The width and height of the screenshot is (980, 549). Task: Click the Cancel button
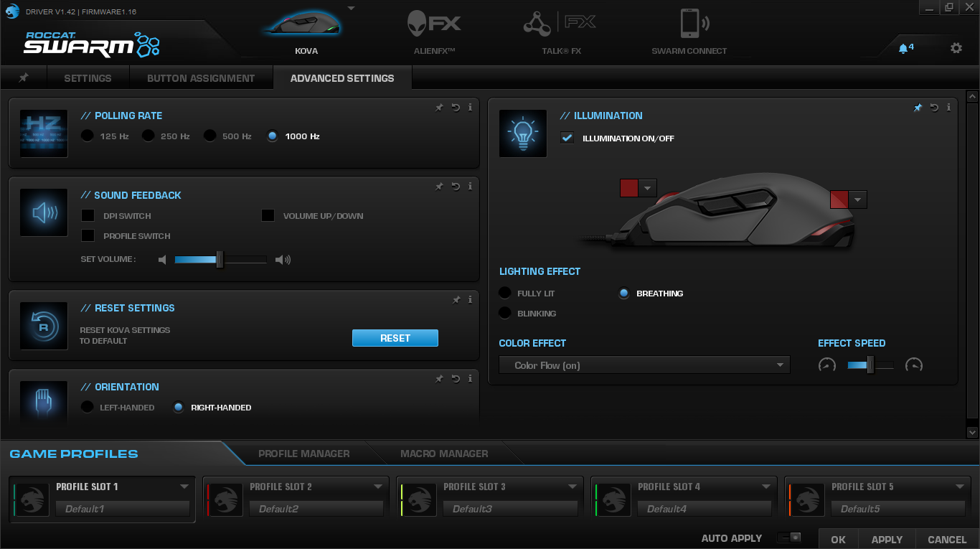pos(947,539)
